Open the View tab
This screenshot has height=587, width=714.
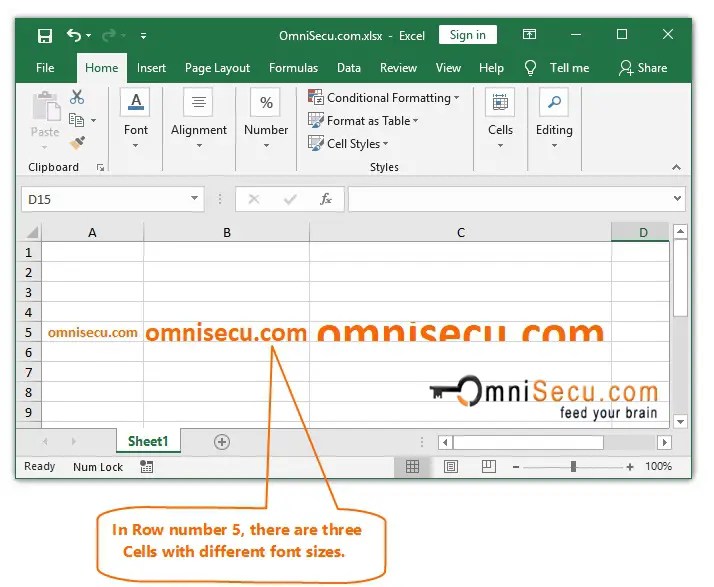point(448,68)
